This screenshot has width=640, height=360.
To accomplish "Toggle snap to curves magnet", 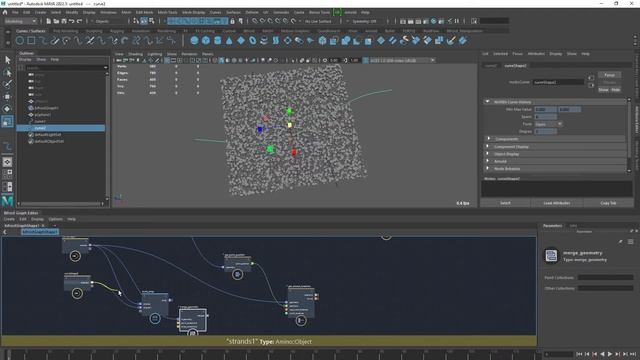I will [262, 21].
